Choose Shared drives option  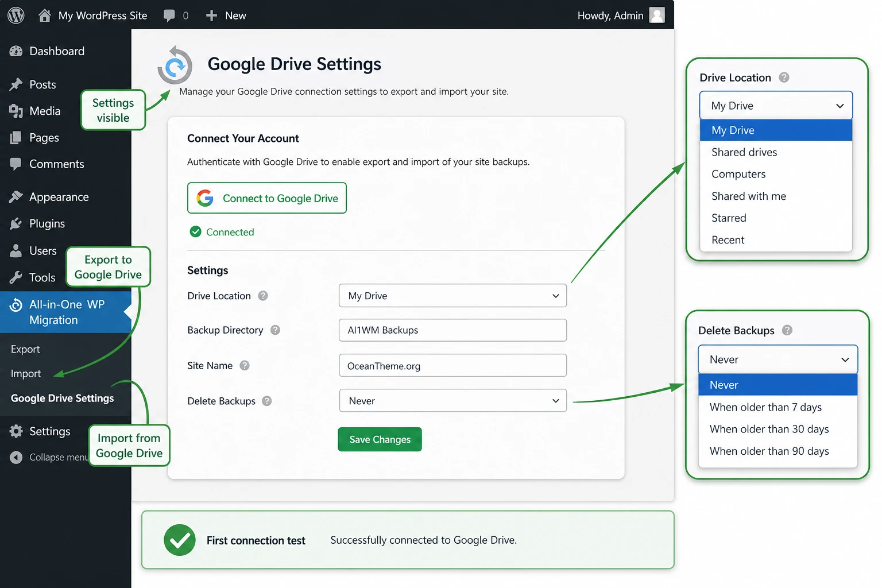[x=776, y=152]
